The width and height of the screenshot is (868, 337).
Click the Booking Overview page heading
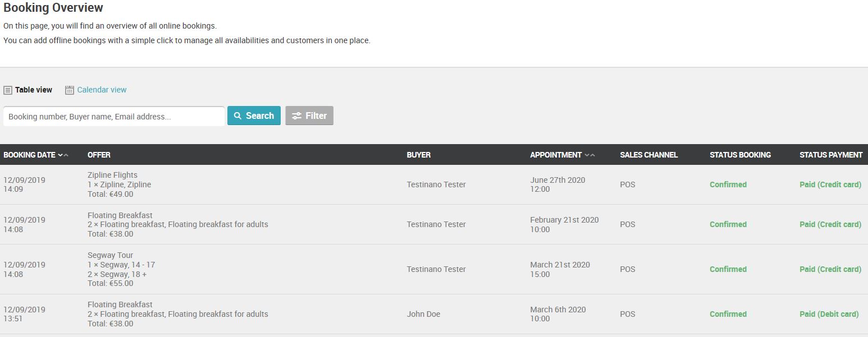click(53, 8)
